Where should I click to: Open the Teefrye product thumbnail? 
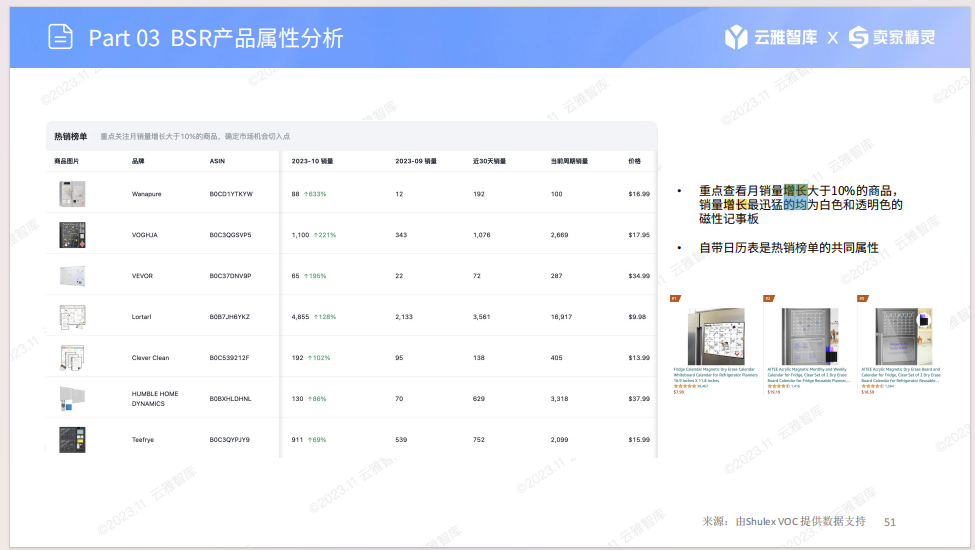72,439
